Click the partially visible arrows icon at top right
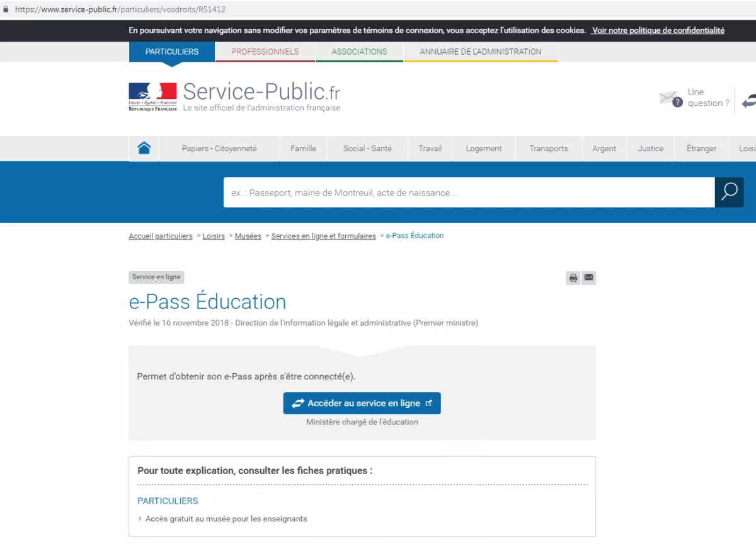Screen dimensions: 756x551 tap(748, 101)
